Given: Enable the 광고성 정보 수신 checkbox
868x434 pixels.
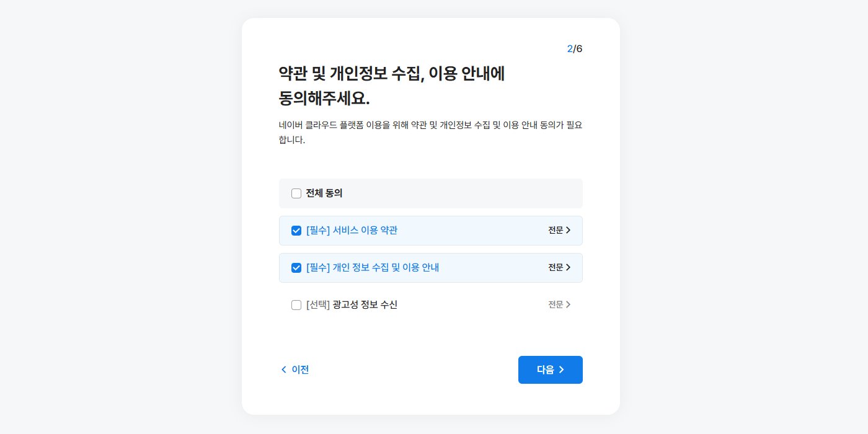Looking at the screenshot, I should pyautogui.click(x=296, y=305).
